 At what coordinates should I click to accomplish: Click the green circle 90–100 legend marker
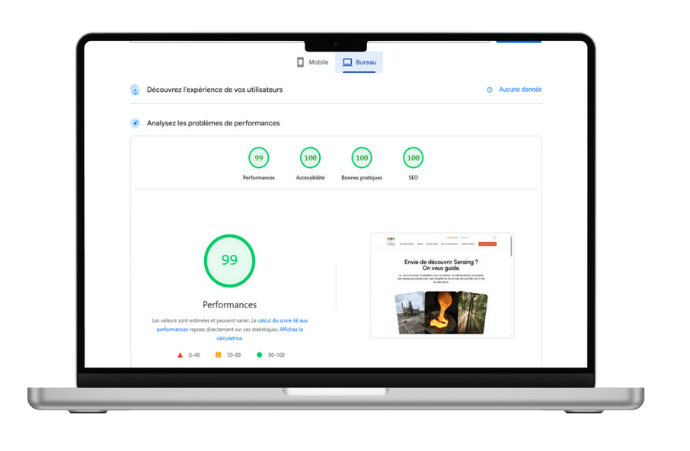tap(259, 355)
